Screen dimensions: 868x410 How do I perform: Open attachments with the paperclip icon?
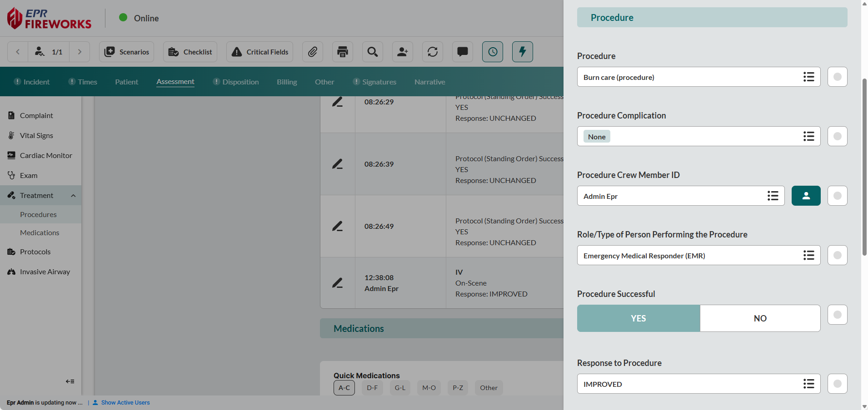[x=313, y=52]
